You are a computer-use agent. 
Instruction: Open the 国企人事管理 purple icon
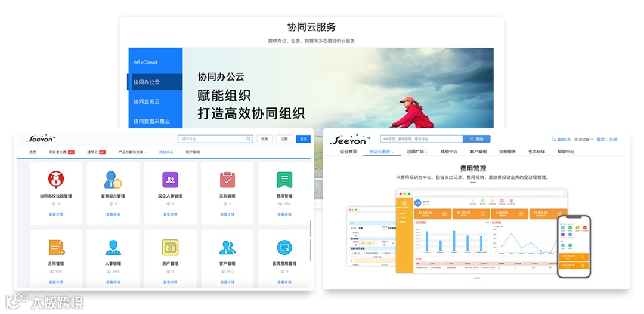(x=170, y=180)
